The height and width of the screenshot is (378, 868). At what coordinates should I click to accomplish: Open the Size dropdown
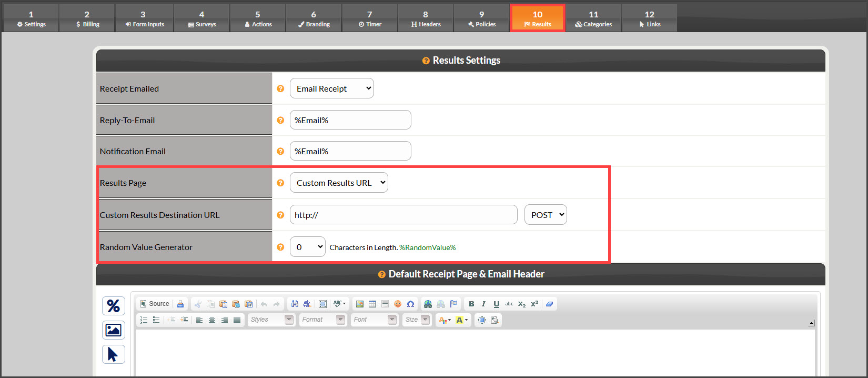(417, 320)
